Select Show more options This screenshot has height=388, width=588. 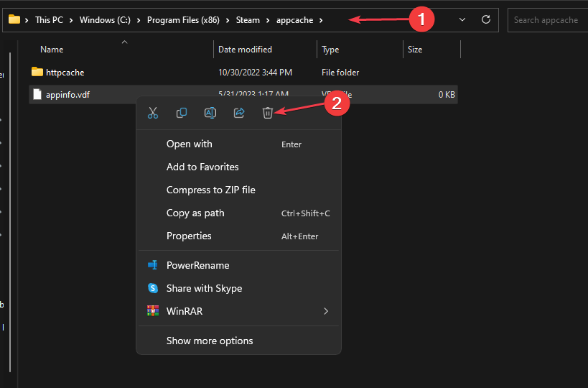coord(239,341)
